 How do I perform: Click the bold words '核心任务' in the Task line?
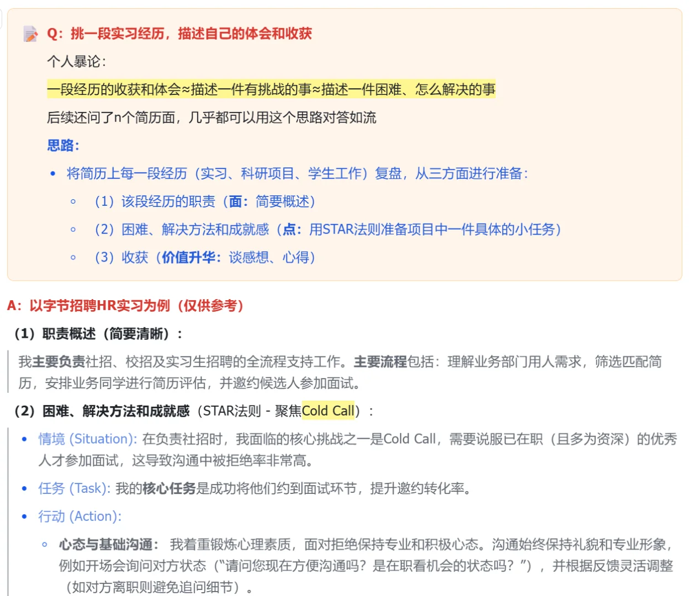[x=169, y=488]
